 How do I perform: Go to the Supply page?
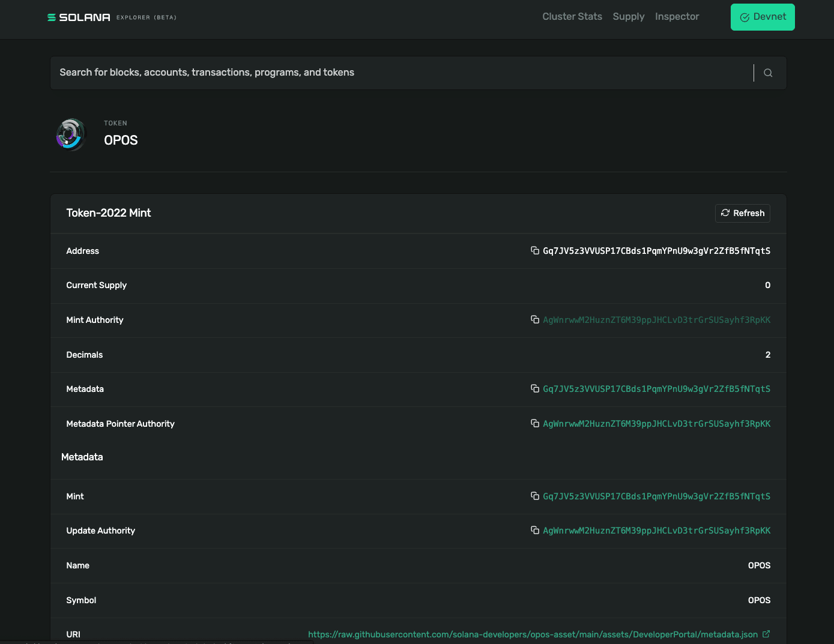pyautogui.click(x=628, y=17)
